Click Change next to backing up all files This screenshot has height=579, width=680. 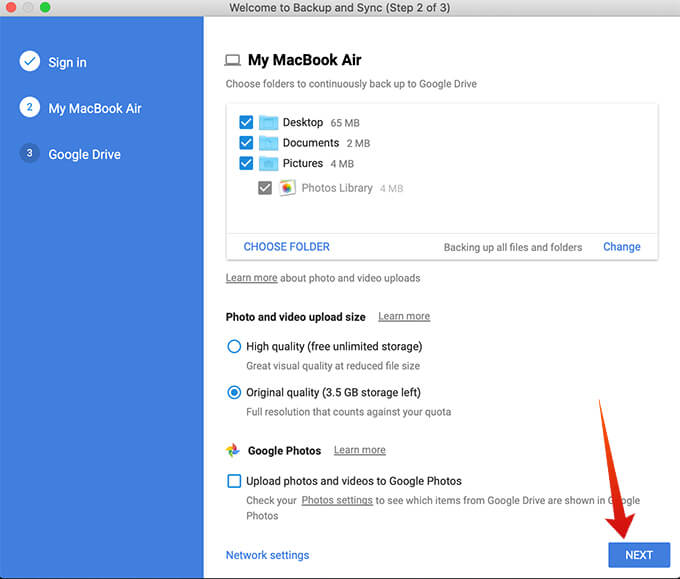621,247
